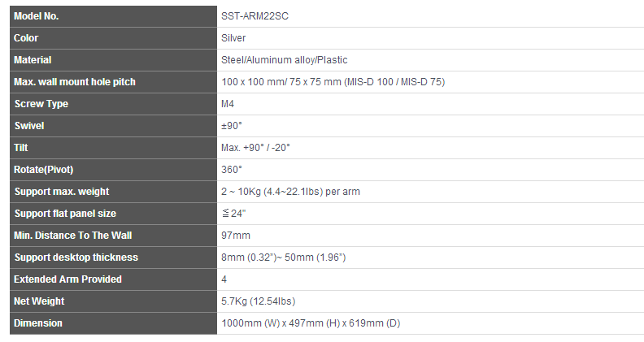Select the M4 screw type value
The width and height of the screenshot is (644, 342).
coord(228,104)
